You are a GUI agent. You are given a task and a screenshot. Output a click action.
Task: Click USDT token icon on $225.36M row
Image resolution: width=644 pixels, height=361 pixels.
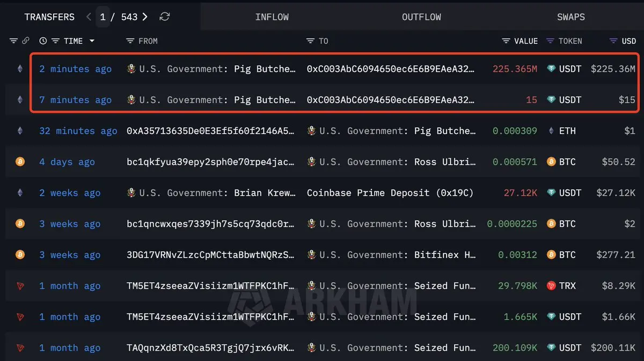pyautogui.click(x=551, y=69)
